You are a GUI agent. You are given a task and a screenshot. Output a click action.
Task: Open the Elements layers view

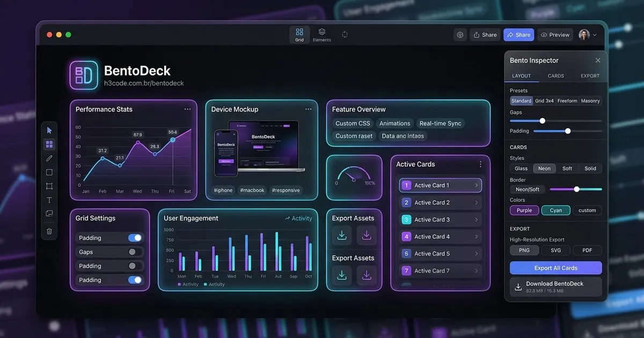[322, 35]
